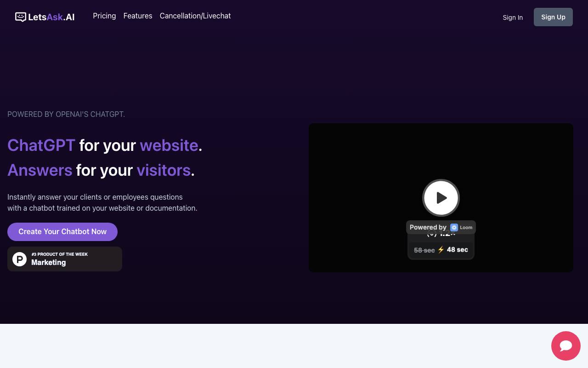Image resolution: width=588 pixels, height=368 pixels.
Task: Open the Cancellation/Livechat nav link
Action: 195,16
